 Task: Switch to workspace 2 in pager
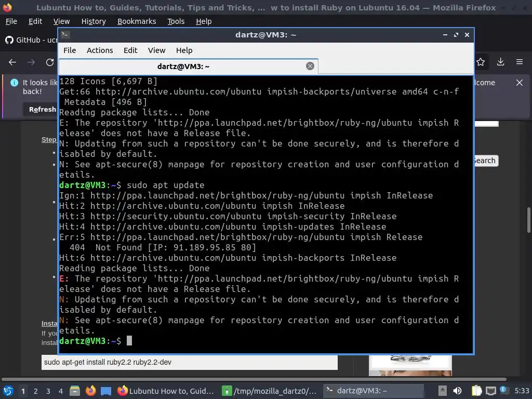tap(36, 391)
